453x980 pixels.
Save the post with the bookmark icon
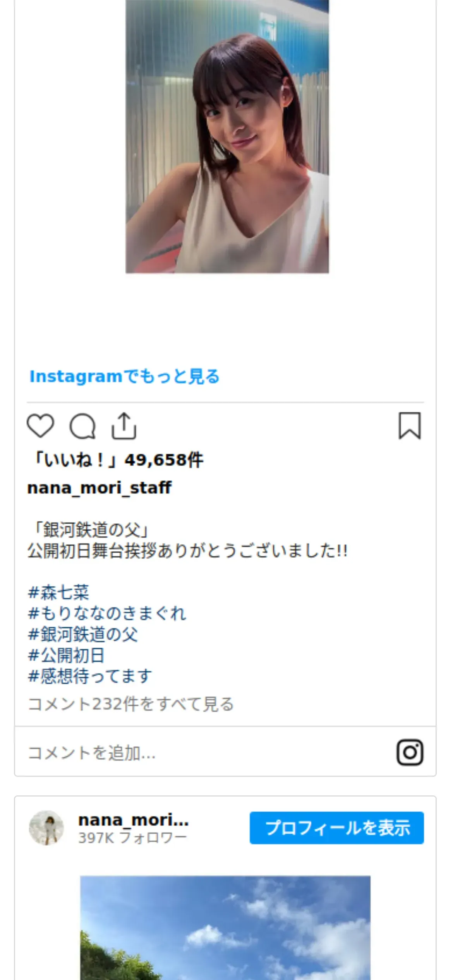[x=410, y=426]
